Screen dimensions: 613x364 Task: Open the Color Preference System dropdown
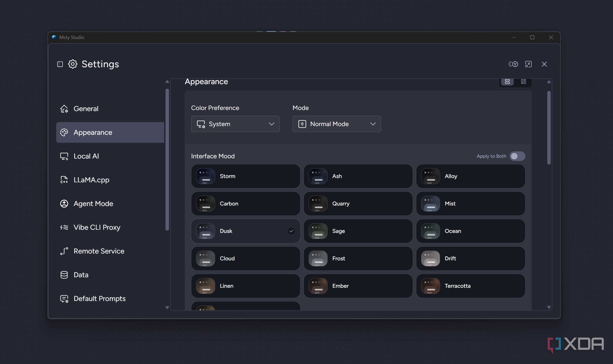235,124
